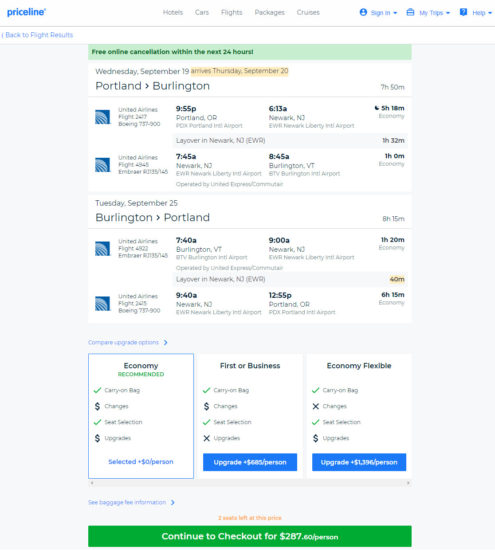Click the Economy Flexible card heading
Screen dimensions: 495x550
[359, 365]
